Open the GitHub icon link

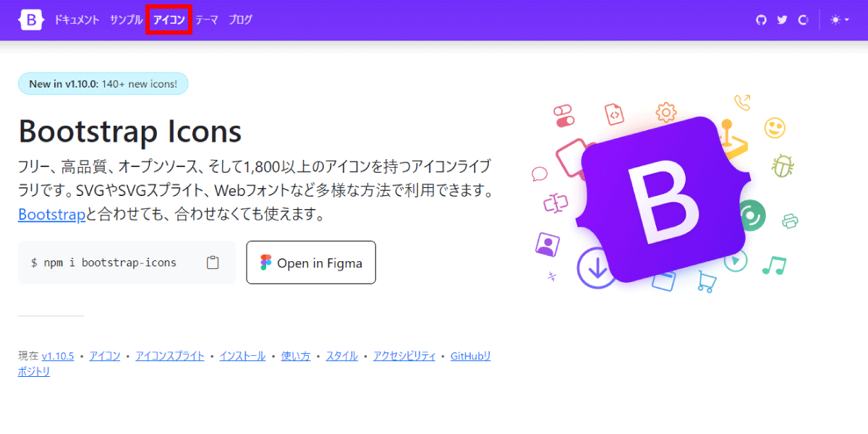pyautogui.click(x=761, y=20)
